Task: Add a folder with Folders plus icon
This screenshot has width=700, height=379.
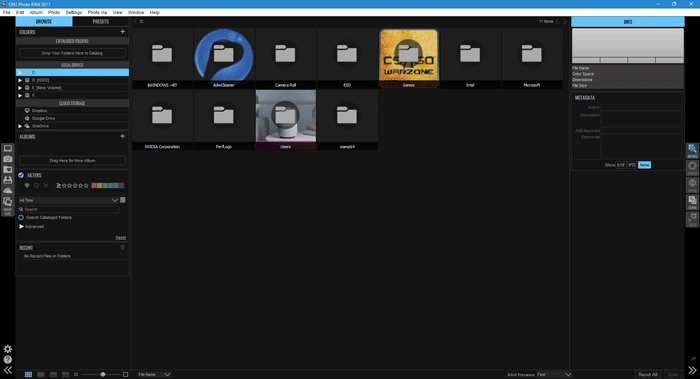Action: [x=122, y=32]
